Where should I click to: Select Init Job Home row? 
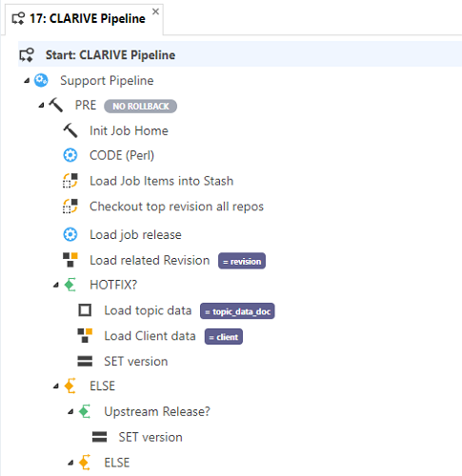(x=129, y=130)
